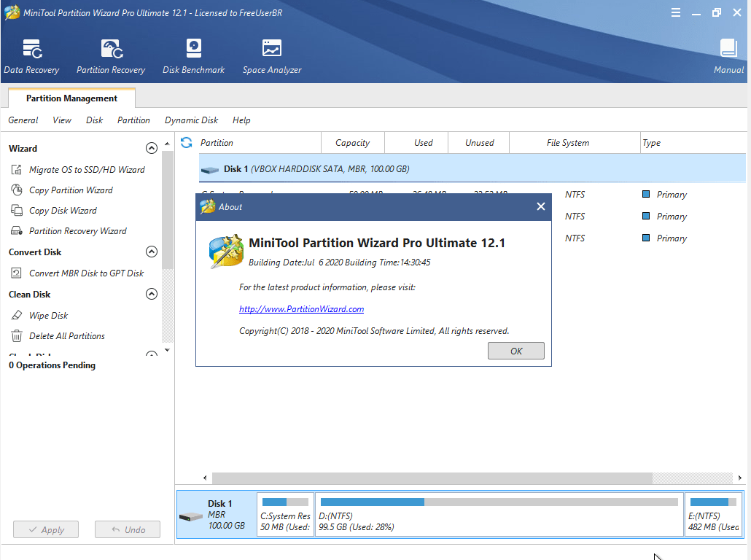Click the MiniTool logo in About dialog
Screen dimensions: 751x560
tap(226, 252)
